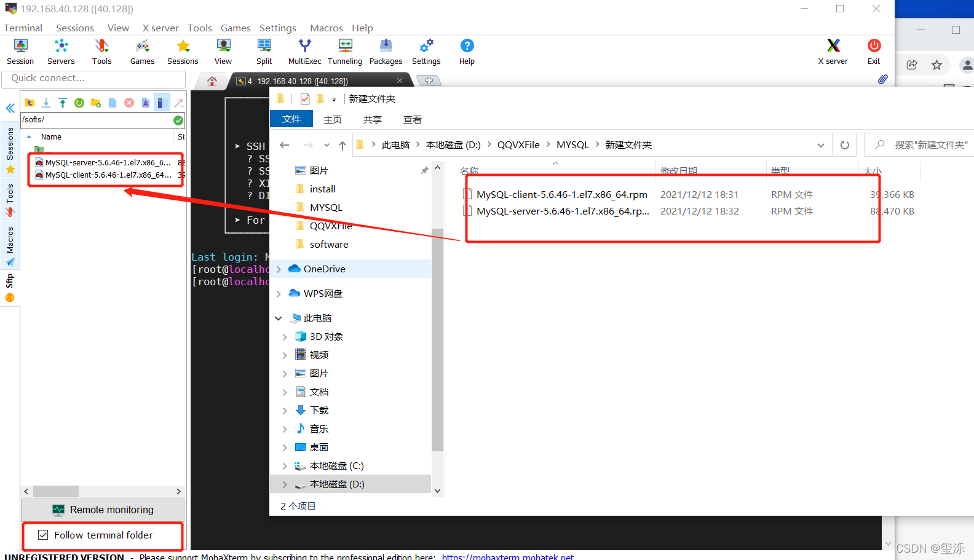
Task: Switch to the 文件 ribbon tab
Action: tap(291, 119)
